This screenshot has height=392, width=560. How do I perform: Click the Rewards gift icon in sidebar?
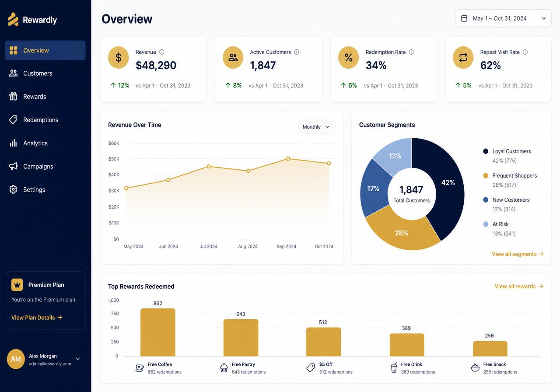(x=14, y=96)
